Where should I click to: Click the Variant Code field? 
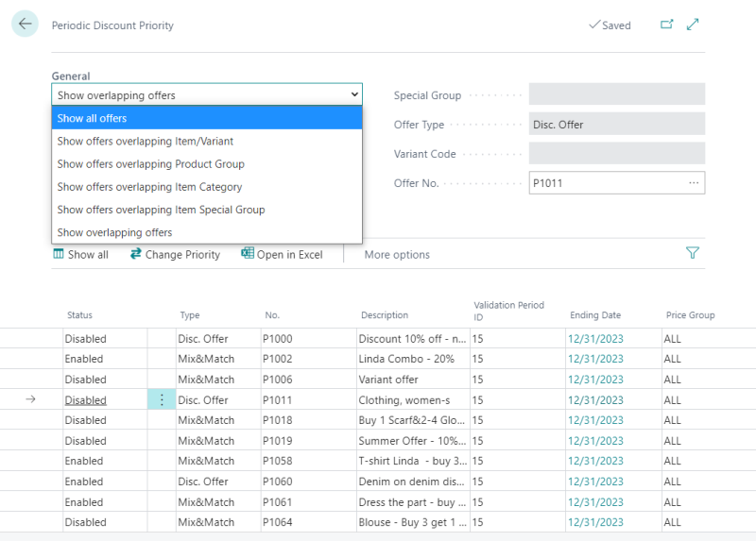coord(617,154)
